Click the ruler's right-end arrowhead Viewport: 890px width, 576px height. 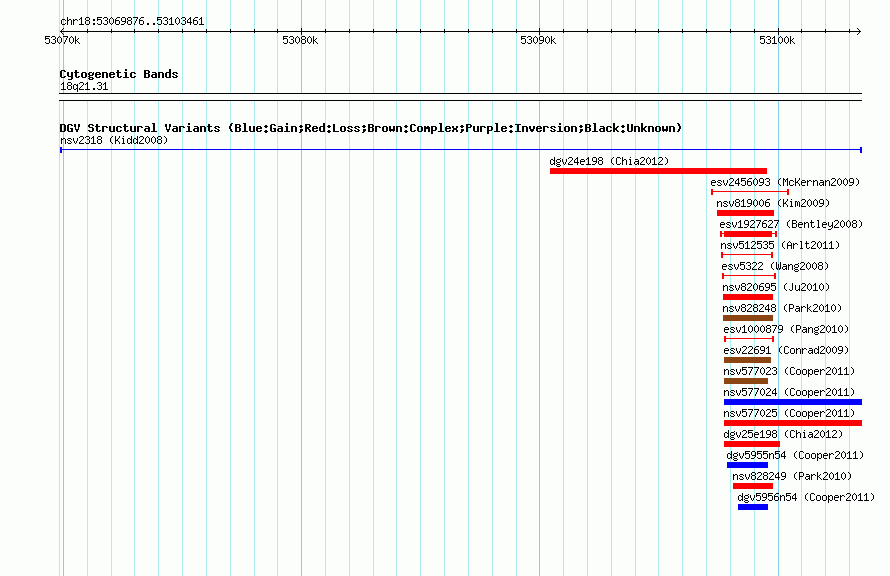coord(859,31)
